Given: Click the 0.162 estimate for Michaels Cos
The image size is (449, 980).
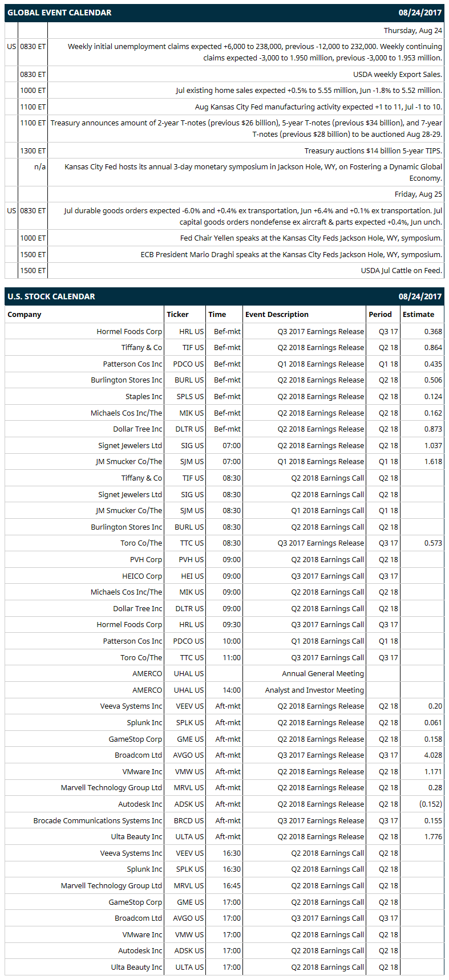Looking at the screenshot, I should [x=433, y=413].
